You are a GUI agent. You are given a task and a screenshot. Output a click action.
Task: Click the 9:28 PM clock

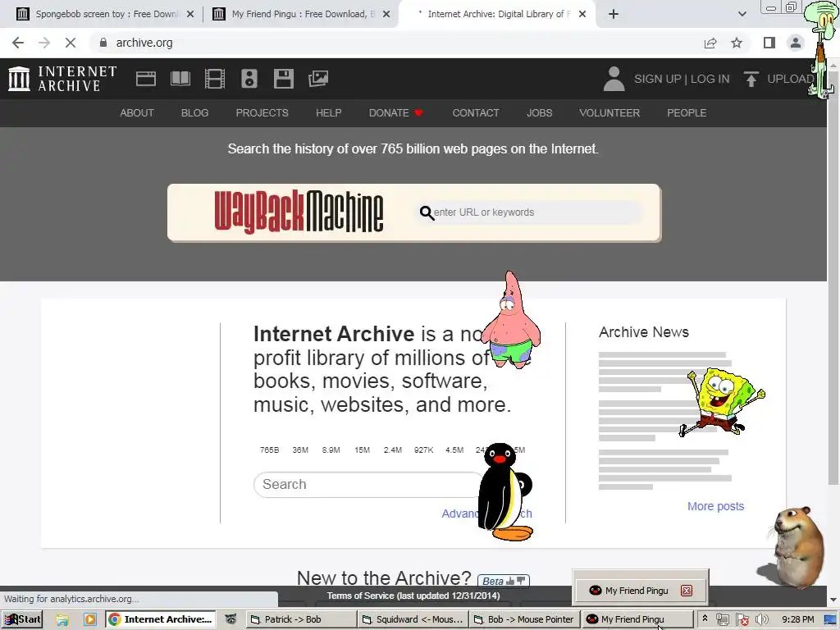pos(797,619)
